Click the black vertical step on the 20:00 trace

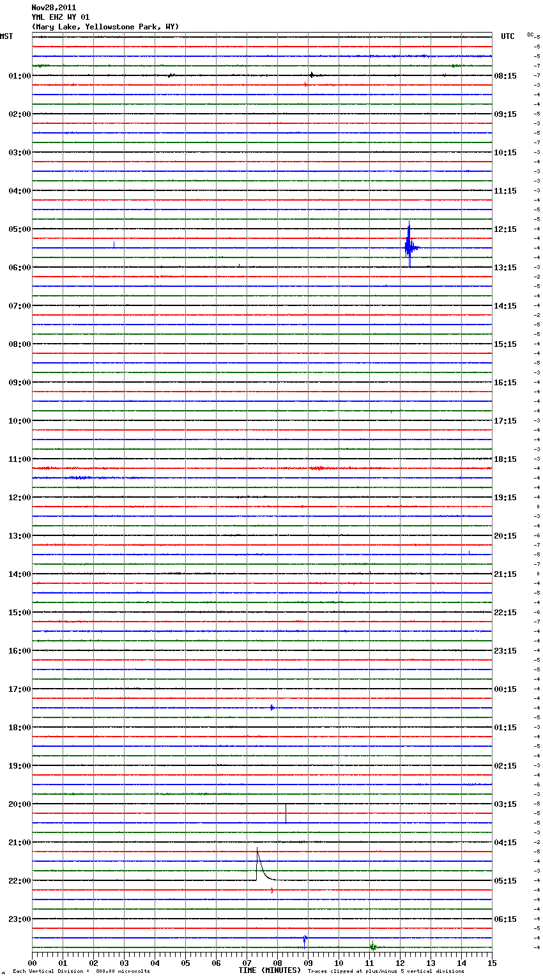click(x=286, y=813)
